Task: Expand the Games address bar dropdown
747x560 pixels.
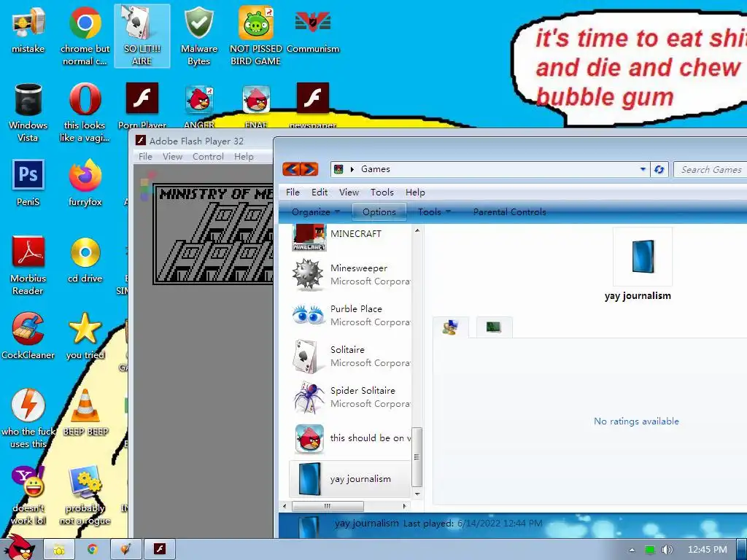Action: tap(643, 169)
